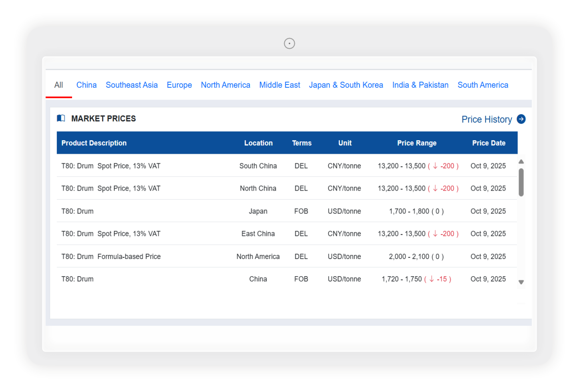Select the India & Pakistan tab
Image resolution: width=579 pixels, height=392 pixels.
(420, 85)
